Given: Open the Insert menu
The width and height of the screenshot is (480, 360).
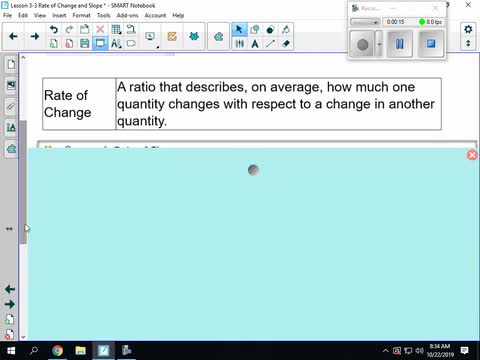Looking at the screenshot, I should [59, 15].
